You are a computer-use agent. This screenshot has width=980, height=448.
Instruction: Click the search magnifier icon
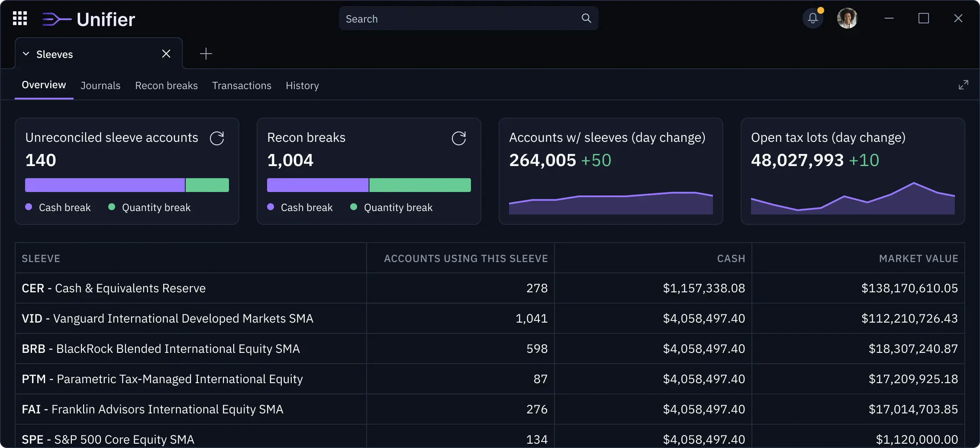point(586,18)
